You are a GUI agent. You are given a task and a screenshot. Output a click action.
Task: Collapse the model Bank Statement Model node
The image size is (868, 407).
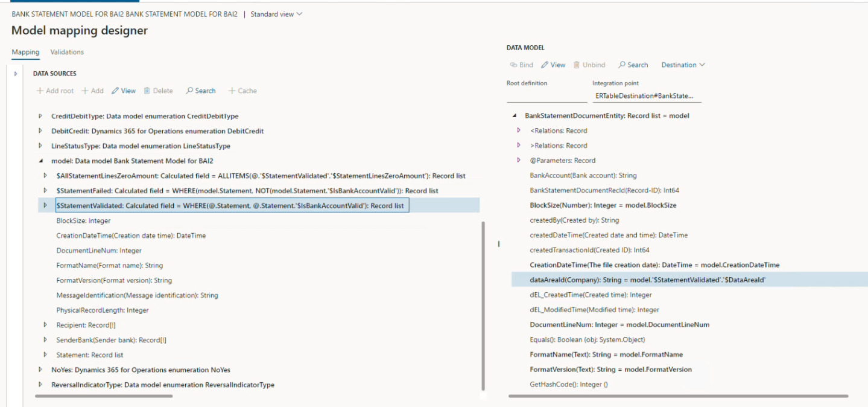[40, 161]
